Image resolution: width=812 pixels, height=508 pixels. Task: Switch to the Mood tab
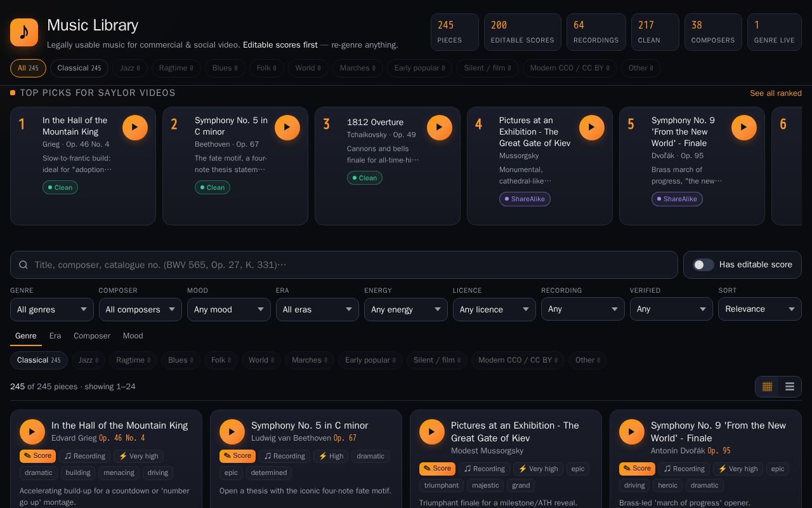coord(133,336)
